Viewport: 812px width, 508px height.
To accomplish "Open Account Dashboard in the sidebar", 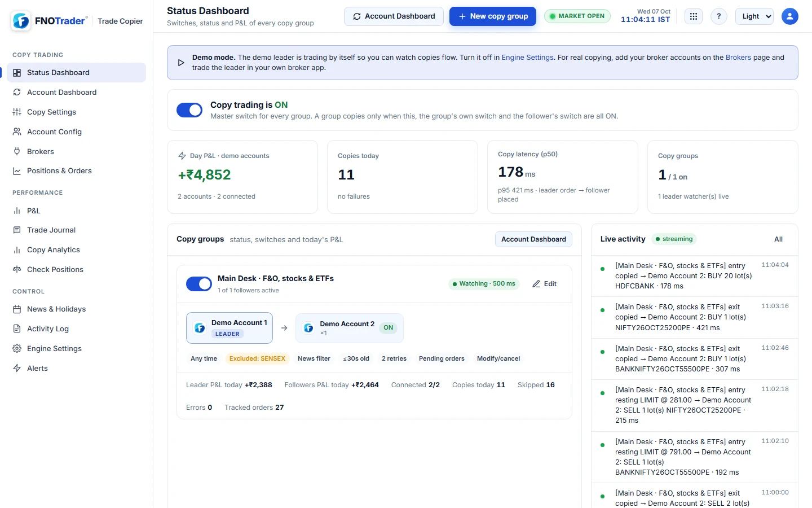I will tap(77, 92).
